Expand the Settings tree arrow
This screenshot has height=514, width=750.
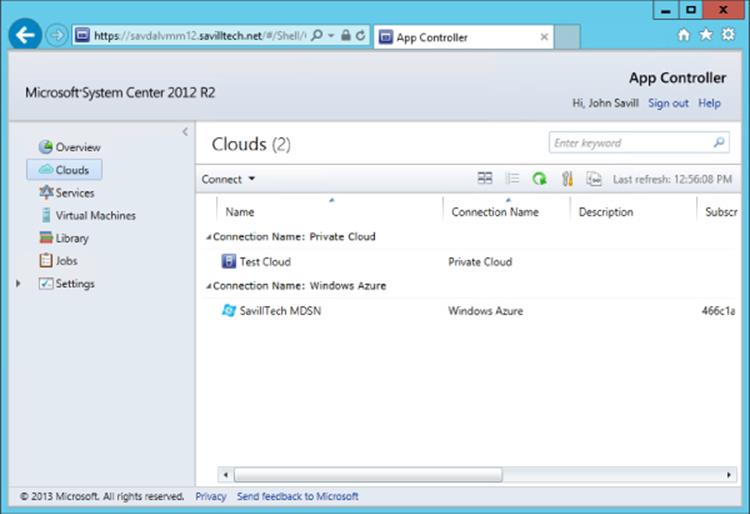pyautogui.click(x=18, y=284)
